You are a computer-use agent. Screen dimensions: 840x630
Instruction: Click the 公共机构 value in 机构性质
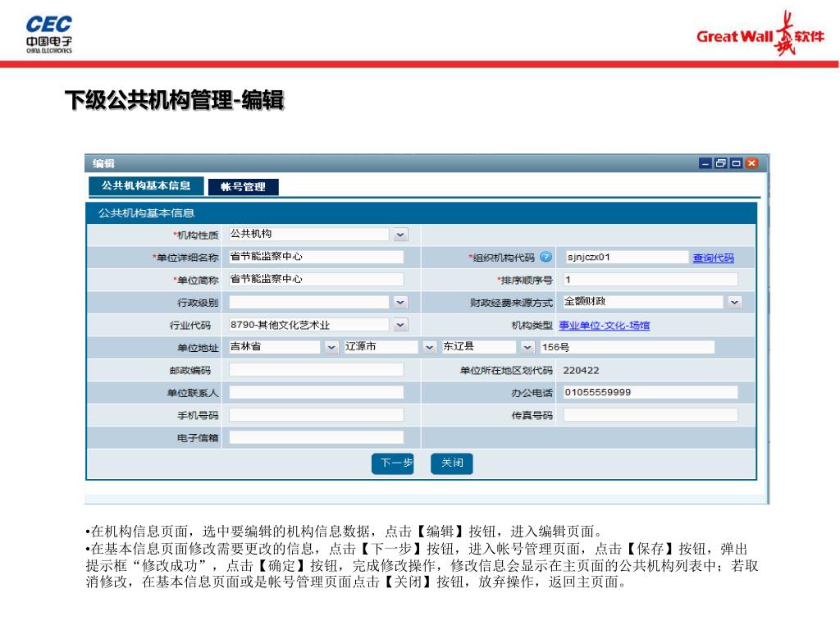(251, 234)
